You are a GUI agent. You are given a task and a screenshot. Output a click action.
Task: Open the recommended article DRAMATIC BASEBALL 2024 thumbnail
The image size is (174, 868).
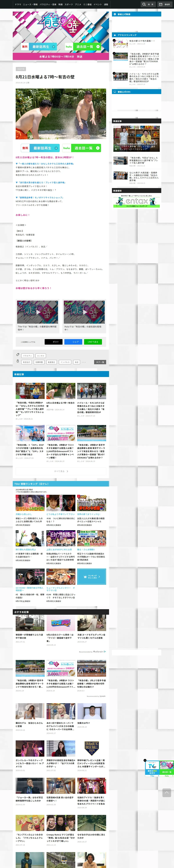point(91,748)
